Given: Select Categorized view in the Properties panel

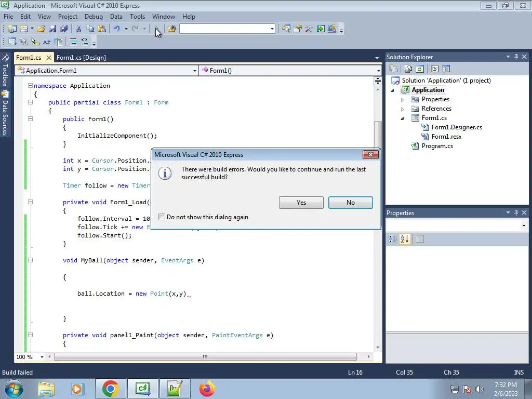Looking at the screenshot, I should [393, 239].
